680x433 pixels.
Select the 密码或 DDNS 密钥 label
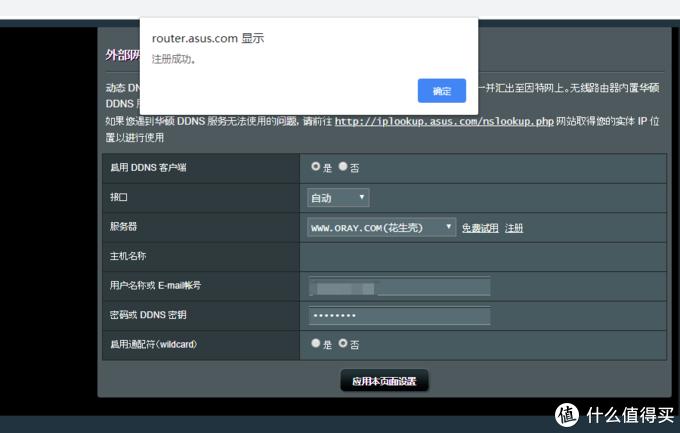[148, 315]
